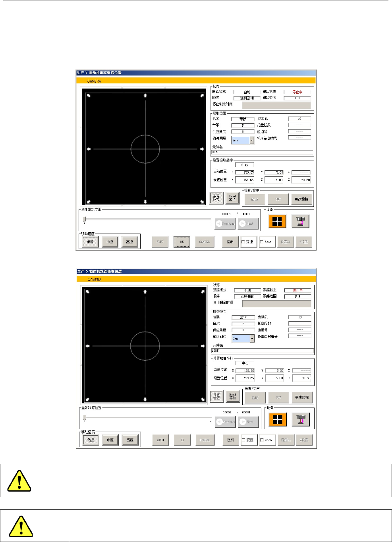
Task: Click the OK button in 自动 window
Action: (x=182, y=242)
